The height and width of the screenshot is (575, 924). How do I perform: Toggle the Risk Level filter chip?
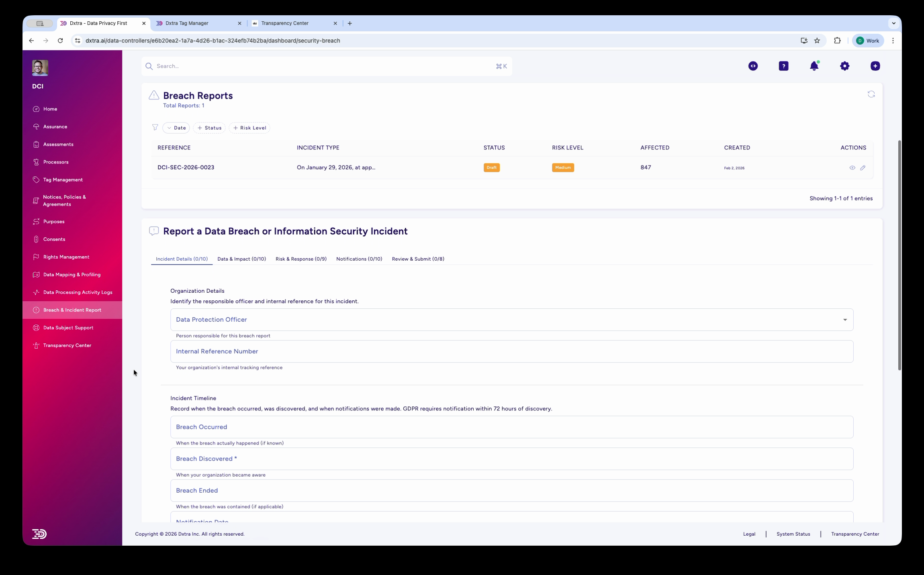click(249, 128)
